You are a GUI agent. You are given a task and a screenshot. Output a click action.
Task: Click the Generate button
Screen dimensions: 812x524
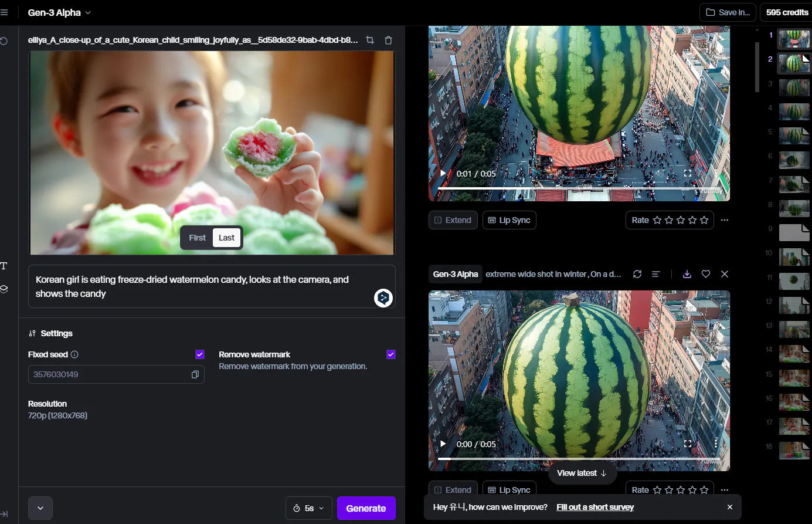366,508
